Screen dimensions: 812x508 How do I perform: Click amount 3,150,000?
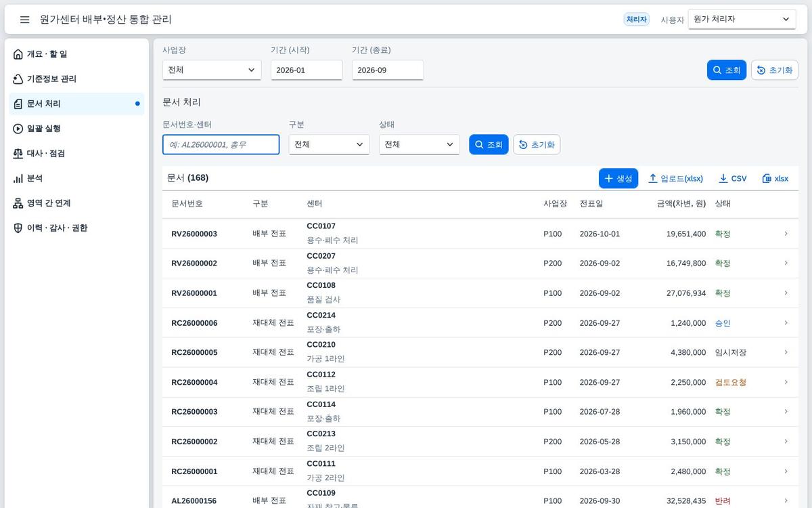coord(688,442)
